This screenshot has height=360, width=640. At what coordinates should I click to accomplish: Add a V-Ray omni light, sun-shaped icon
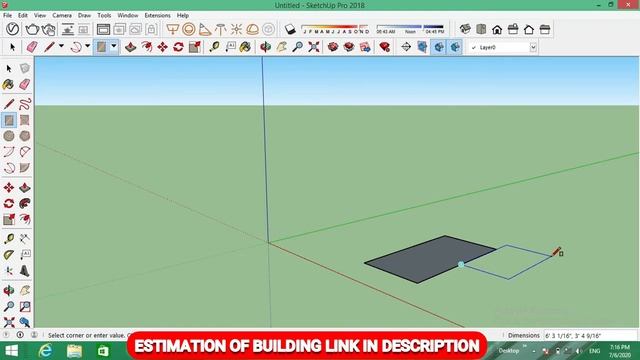pyautogui.click(x=236, y=29)
